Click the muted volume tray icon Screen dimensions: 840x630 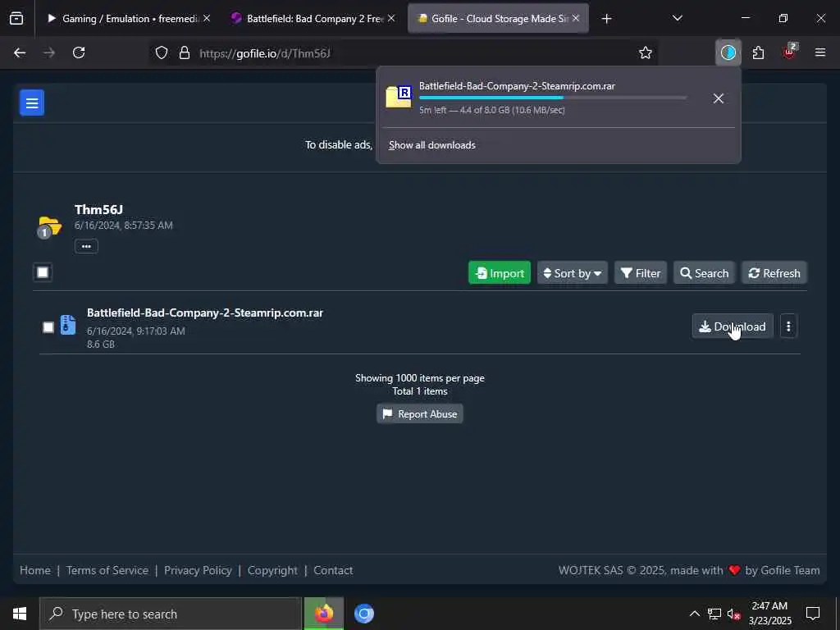click(733, 614)
